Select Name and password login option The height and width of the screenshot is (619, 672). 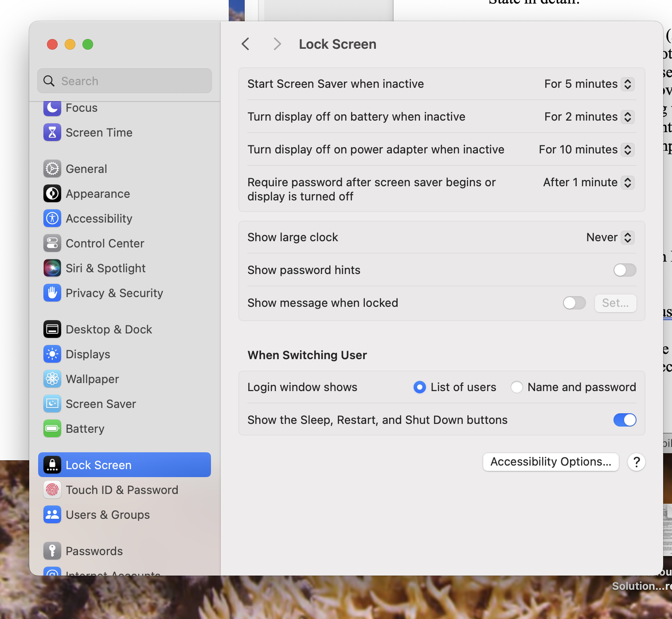(516, 387)
